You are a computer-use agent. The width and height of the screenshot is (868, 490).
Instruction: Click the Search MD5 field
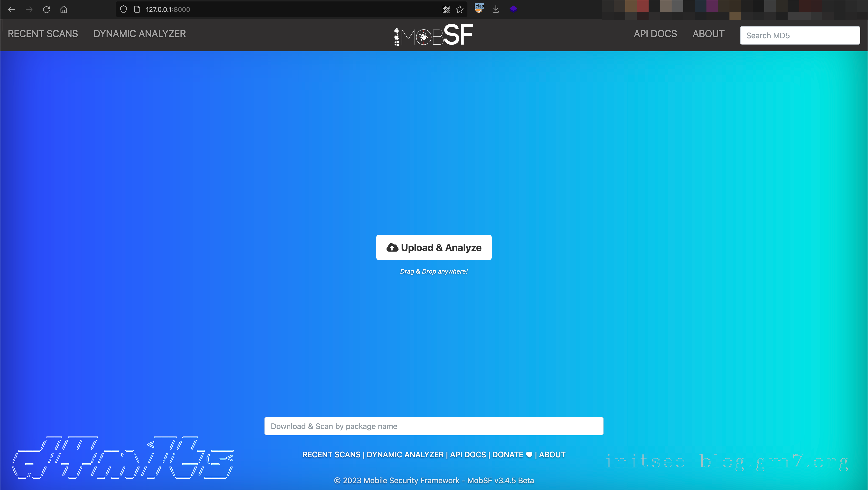800,35
